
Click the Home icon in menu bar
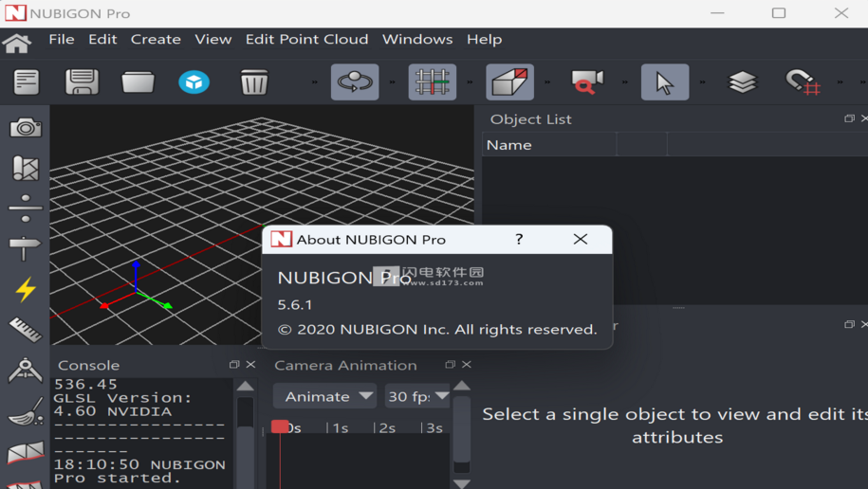[17, 43]
